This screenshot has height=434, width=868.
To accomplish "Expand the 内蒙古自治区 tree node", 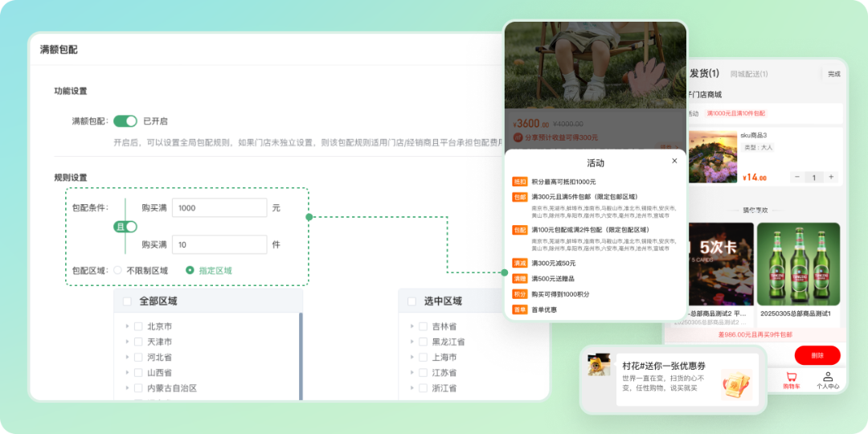I will (126, 388).
